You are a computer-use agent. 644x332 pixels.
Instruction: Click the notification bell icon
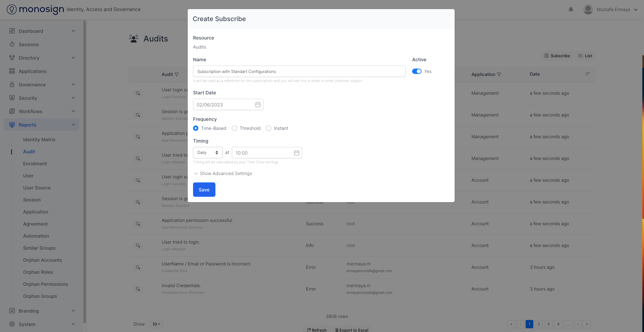(x=571, y=9)
